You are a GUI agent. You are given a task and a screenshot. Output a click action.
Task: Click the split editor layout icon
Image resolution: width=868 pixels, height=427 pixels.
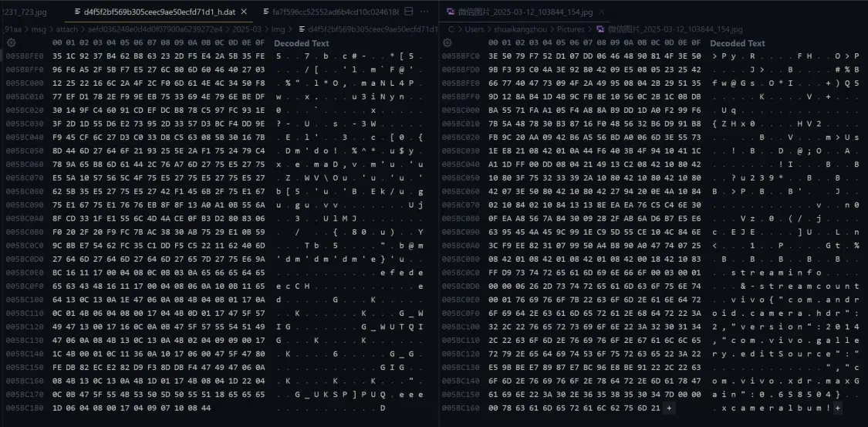[x=409, y=12]
